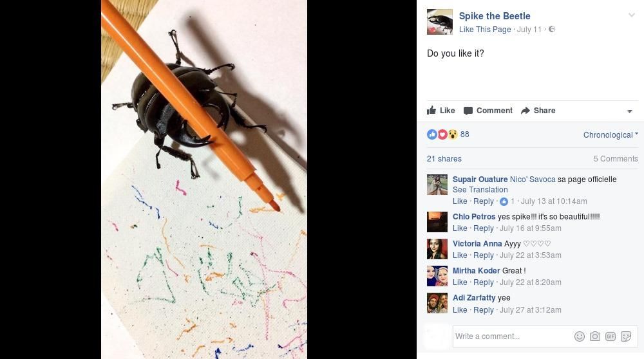Open the emoji picker in the comment box
Viewport: 644px width, 359px height.
point(580,336)
